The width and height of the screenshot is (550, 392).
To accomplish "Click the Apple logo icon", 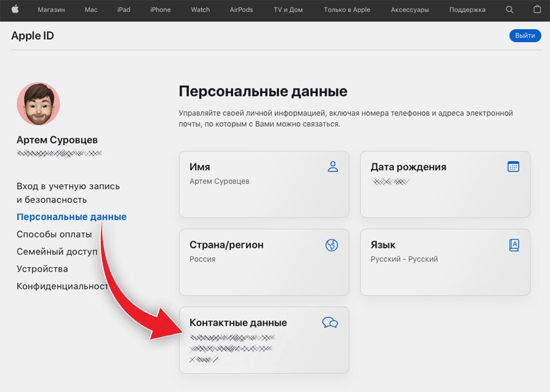I will (x=15, y=10).
